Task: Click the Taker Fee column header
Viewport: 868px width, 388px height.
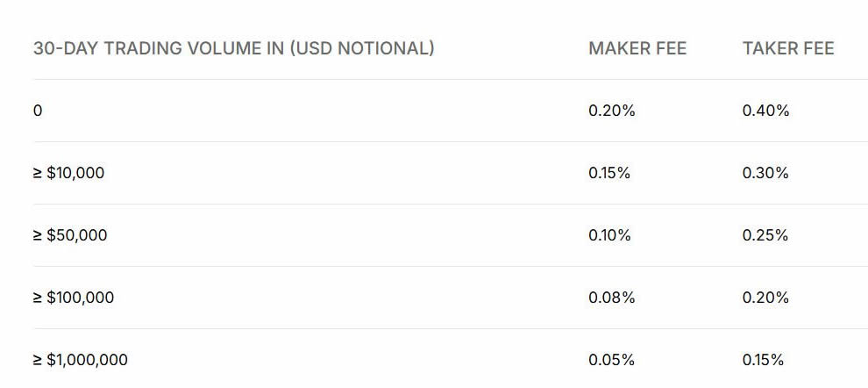Action: point(788,48)
